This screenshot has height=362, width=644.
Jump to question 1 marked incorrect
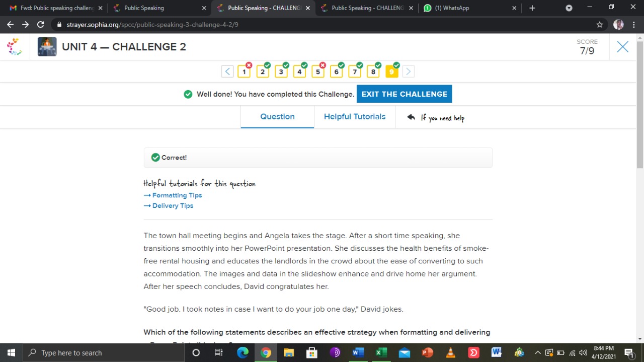click(x=244, y=71)
